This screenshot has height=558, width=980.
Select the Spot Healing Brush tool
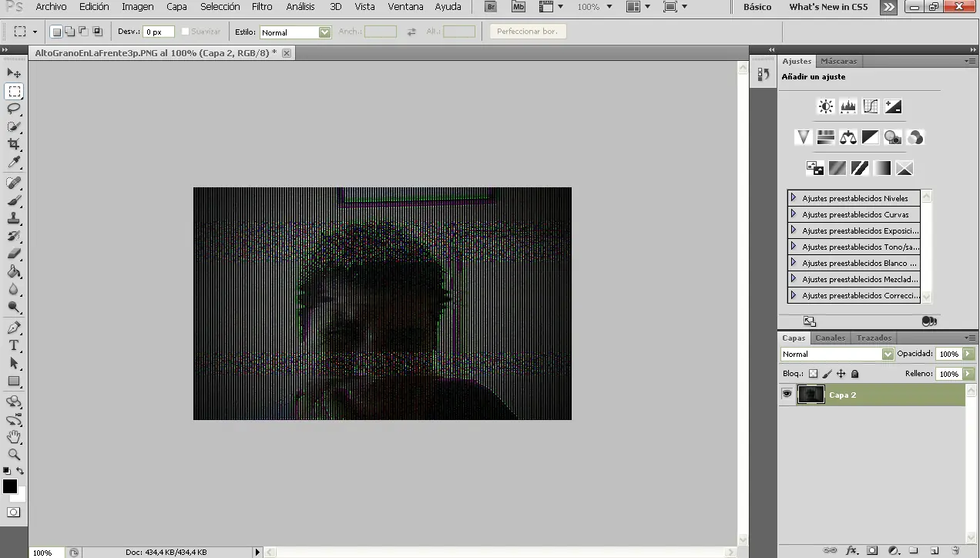pyautogui.click(x=14, y=183)
